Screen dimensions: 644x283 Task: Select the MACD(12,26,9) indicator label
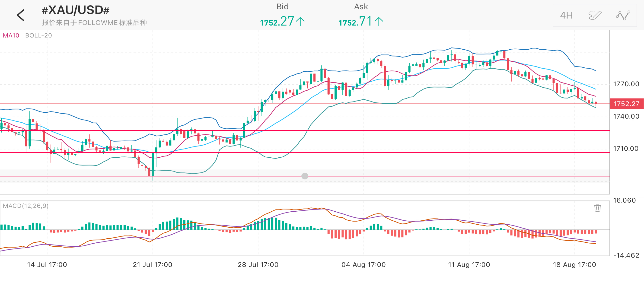pyautogui.click(x=26, y=206)
